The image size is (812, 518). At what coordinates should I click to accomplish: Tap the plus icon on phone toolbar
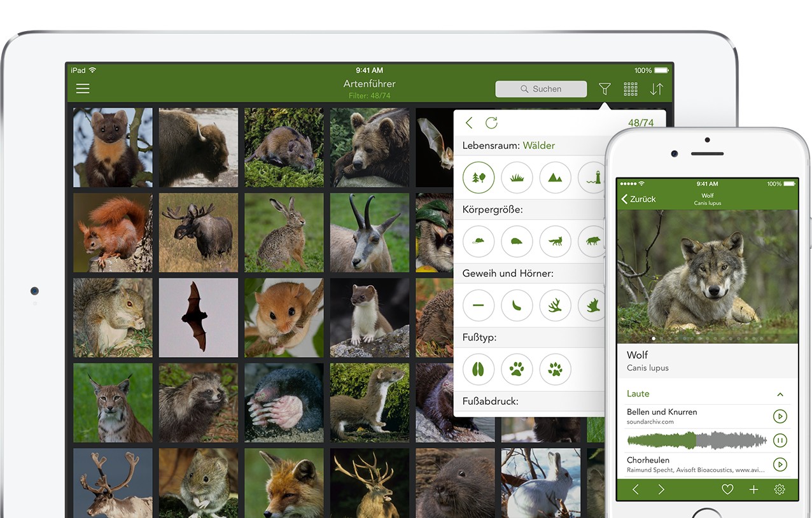click(753, 489)
